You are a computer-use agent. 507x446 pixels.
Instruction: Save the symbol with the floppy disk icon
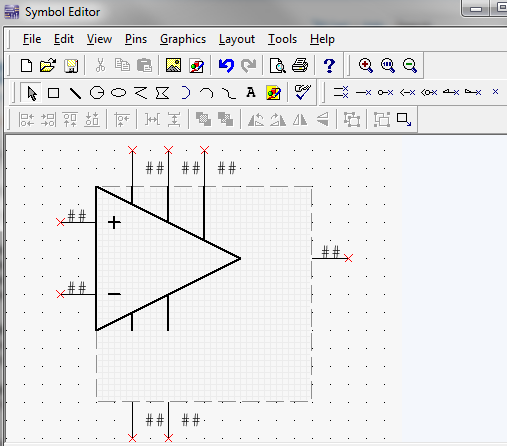[x=71, y=65]
